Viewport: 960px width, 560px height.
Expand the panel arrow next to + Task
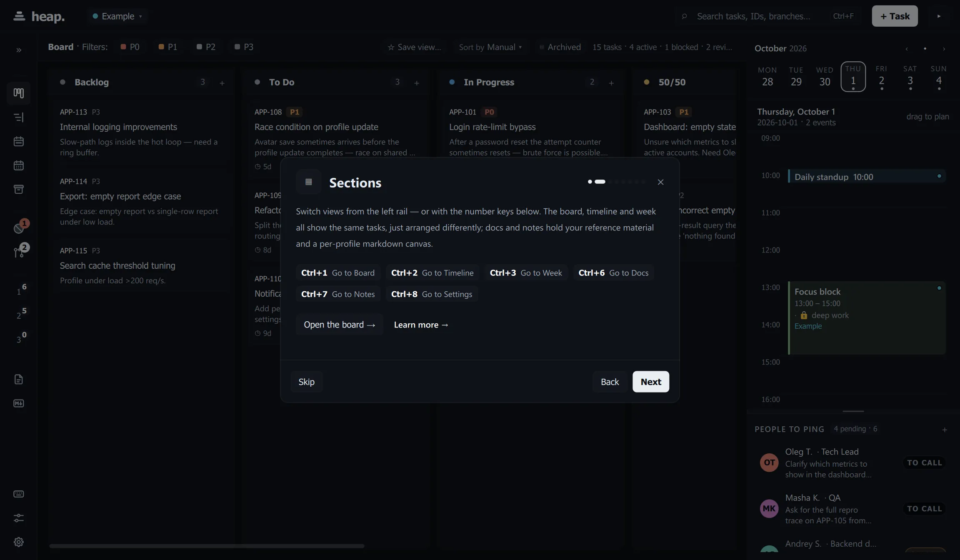tap(939, 16)
